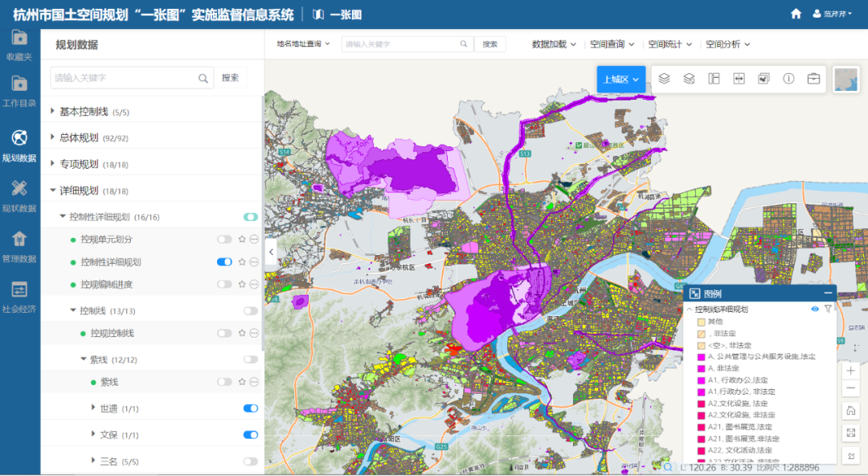Favorite the 控规单元划分 layer with its star
This screenshot has height=476, width=868.
242,240
